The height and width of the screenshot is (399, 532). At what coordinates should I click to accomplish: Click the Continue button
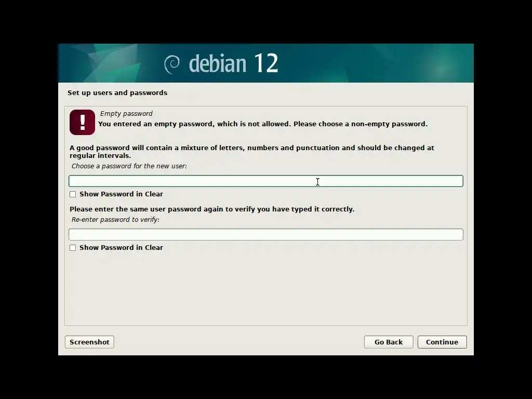[x=442, y=342]
